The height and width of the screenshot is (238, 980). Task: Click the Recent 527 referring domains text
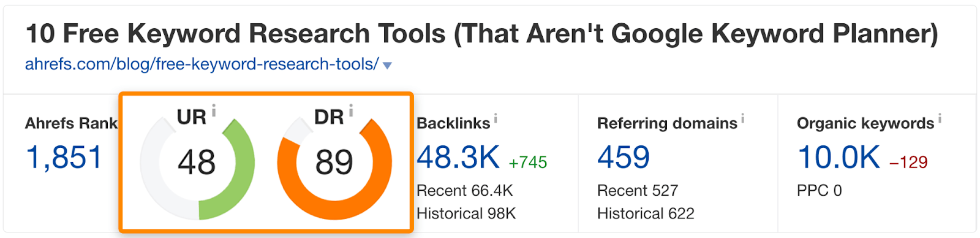tap(638, 191)
